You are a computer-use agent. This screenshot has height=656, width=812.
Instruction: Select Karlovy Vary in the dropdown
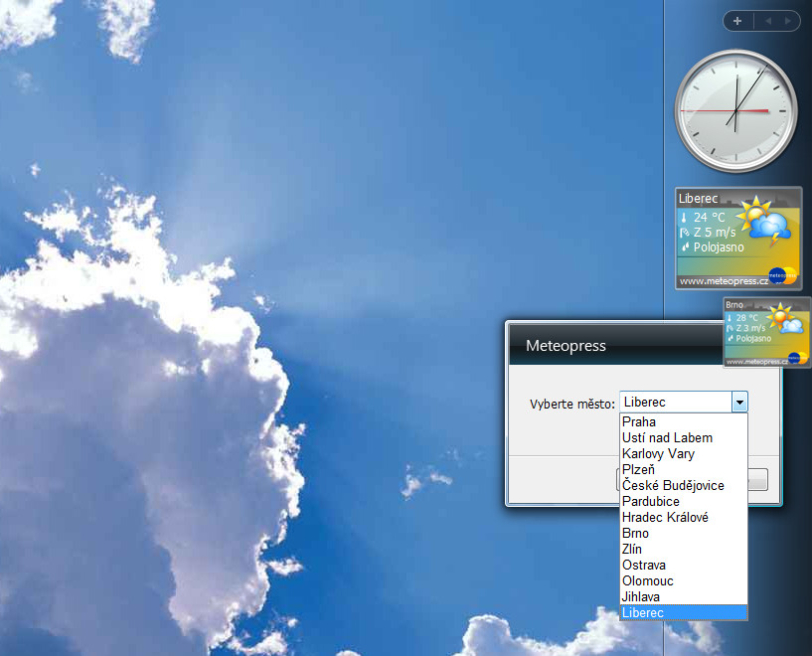(684, 453)
